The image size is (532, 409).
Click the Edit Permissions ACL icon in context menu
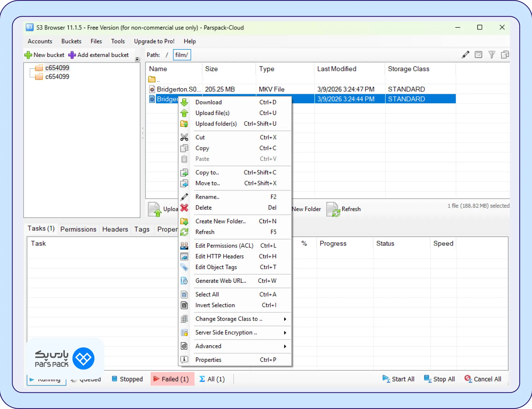(184, 245)
